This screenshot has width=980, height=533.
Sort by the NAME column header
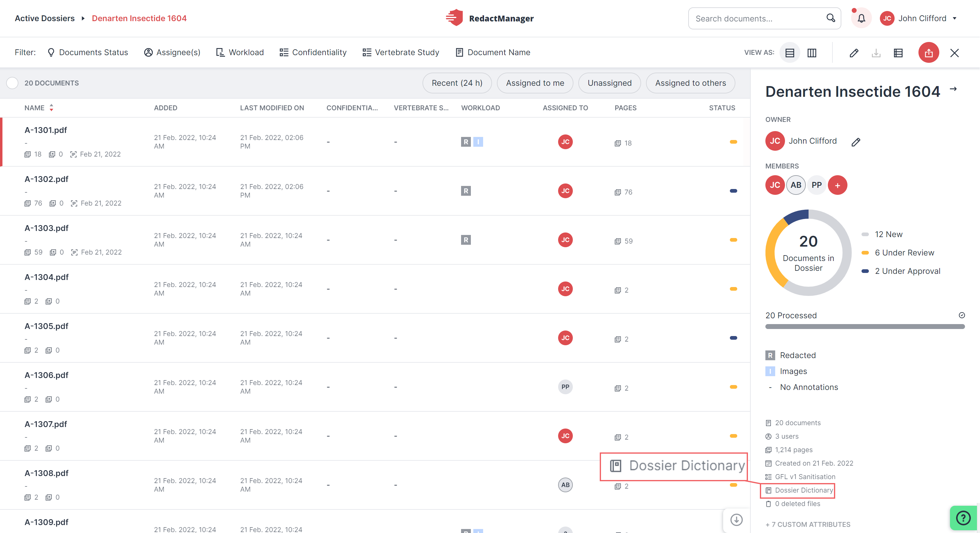pyautogui.click(x=39, y=108)
